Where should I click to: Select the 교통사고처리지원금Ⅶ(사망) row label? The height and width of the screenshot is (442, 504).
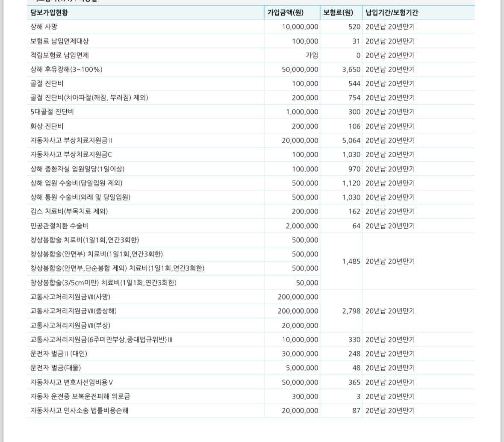(70, 297)
